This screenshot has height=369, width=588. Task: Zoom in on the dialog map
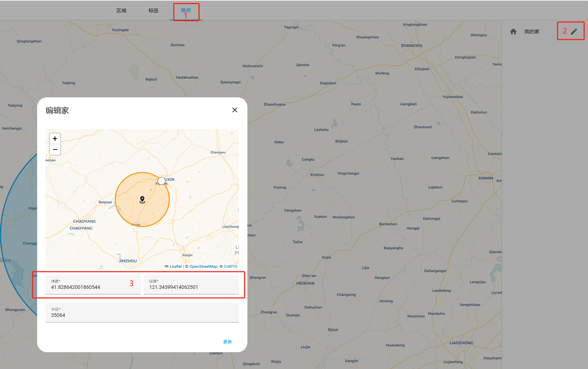coord(55,139)
